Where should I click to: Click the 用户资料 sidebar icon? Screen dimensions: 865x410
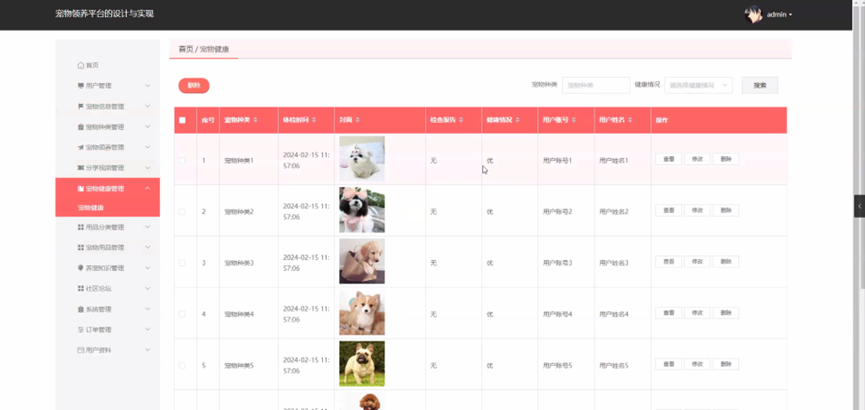tap(81, 350)
